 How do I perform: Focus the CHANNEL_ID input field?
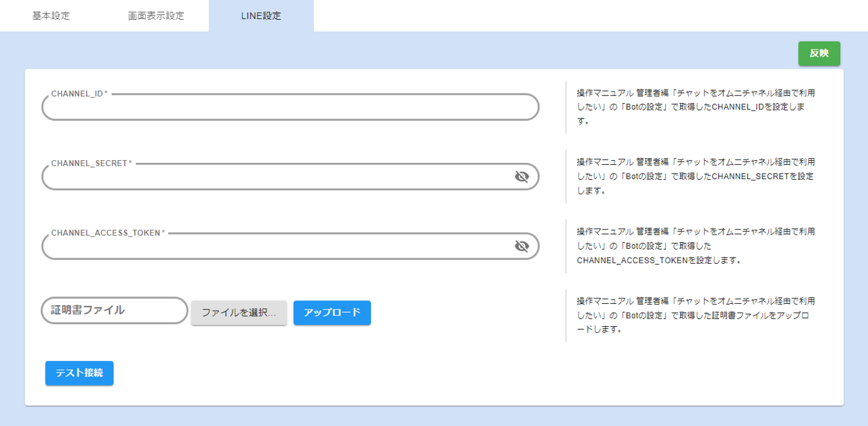(285, 108)
